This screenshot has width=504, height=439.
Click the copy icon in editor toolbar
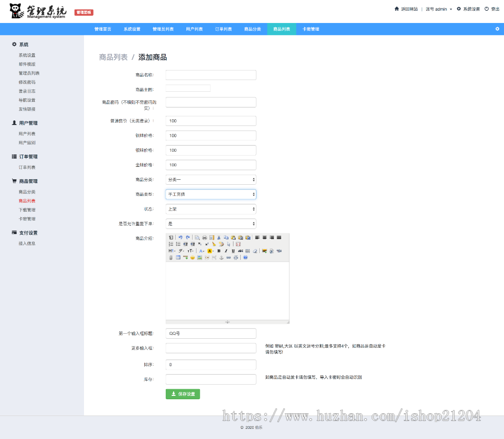(x=226, y=237)
